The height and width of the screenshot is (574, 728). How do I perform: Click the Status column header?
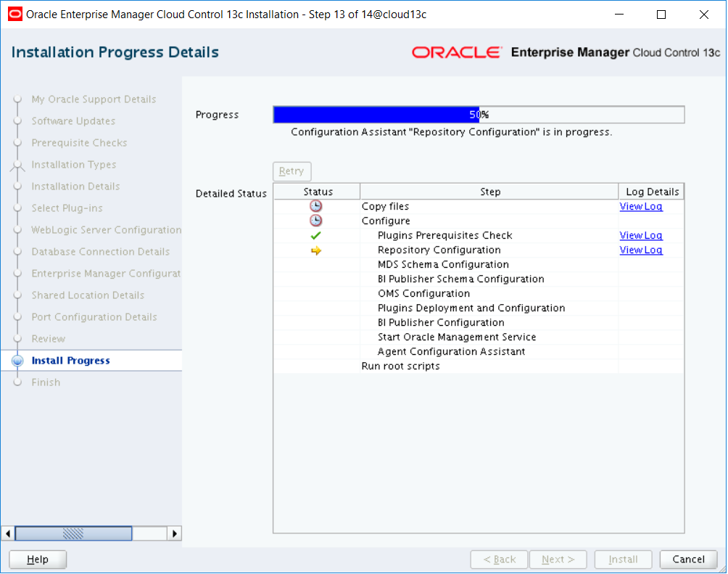318,192
